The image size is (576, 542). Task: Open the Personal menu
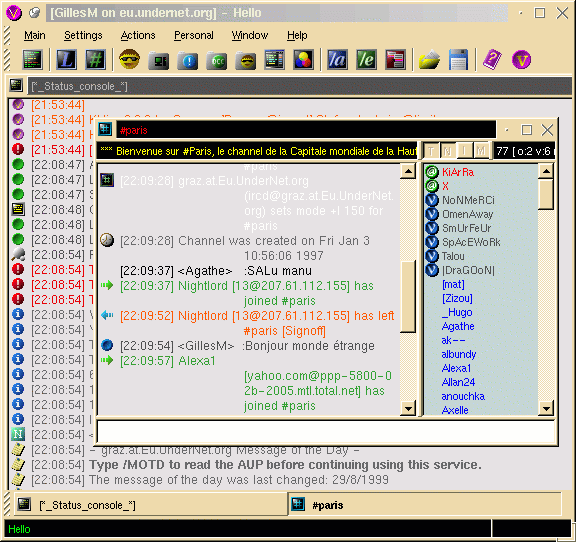pyautogui.click(x=194, y=35)
